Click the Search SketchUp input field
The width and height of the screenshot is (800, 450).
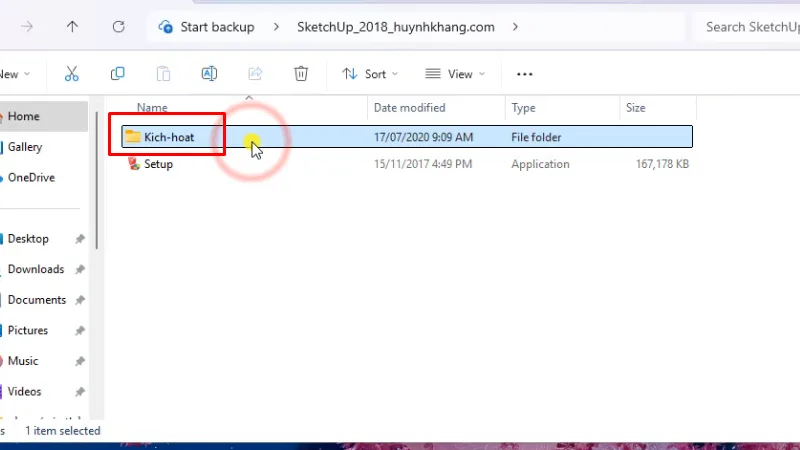750,27
